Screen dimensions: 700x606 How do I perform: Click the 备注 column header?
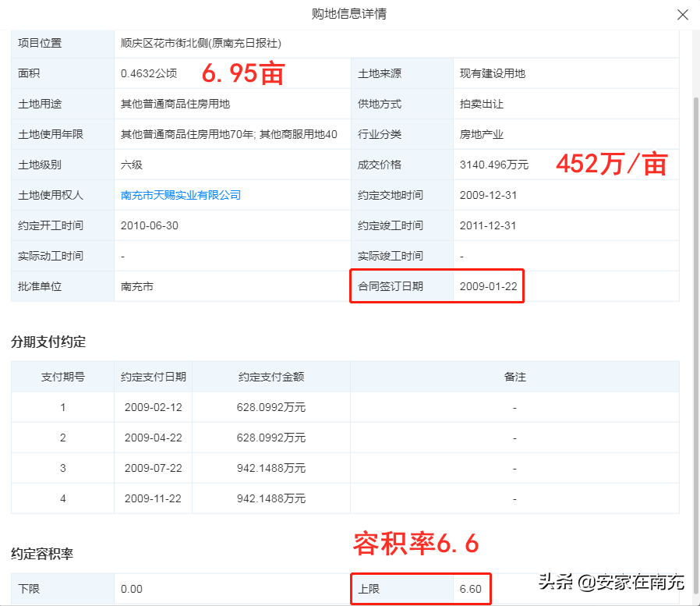tap(514, 377)
